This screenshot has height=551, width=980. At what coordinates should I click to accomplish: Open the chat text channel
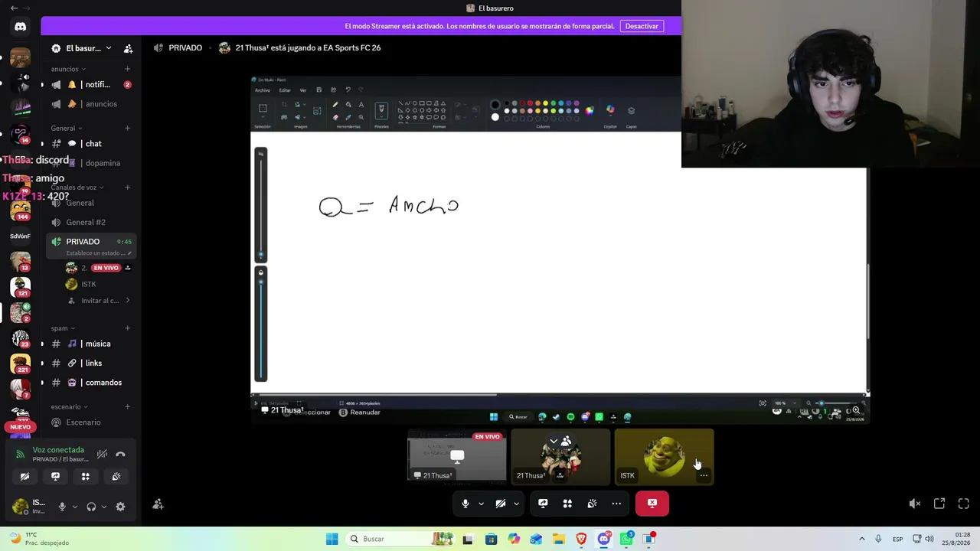click(x=91, y=144)
